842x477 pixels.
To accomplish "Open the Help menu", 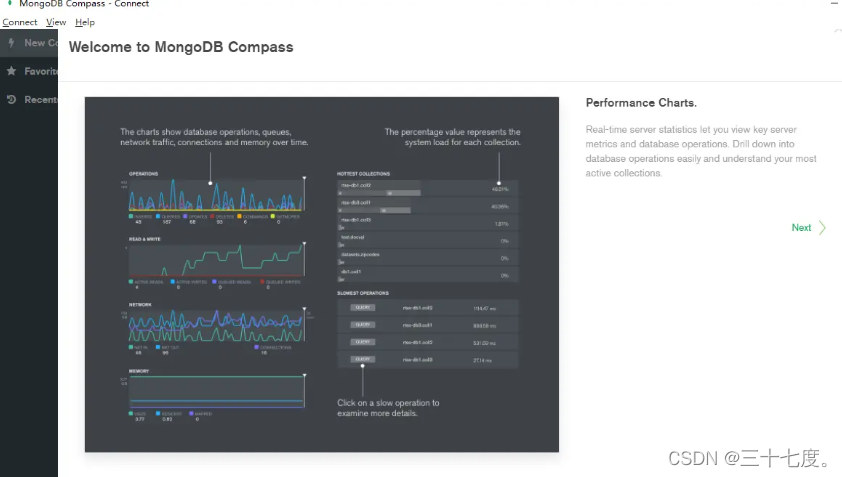I will point(85,22).
